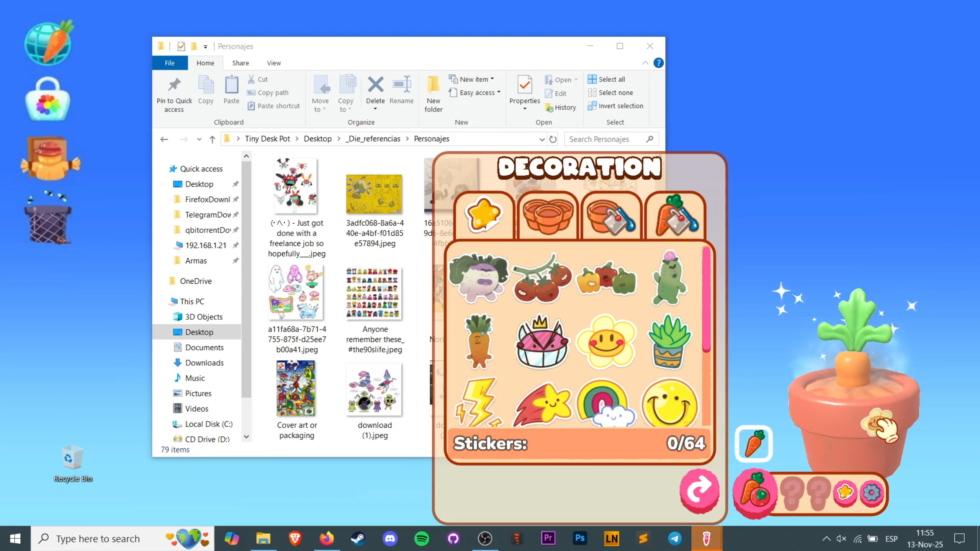
Task: Open the gear icon in the game's bottom bar
Action: pyautogui.click(x=872, y=493)
